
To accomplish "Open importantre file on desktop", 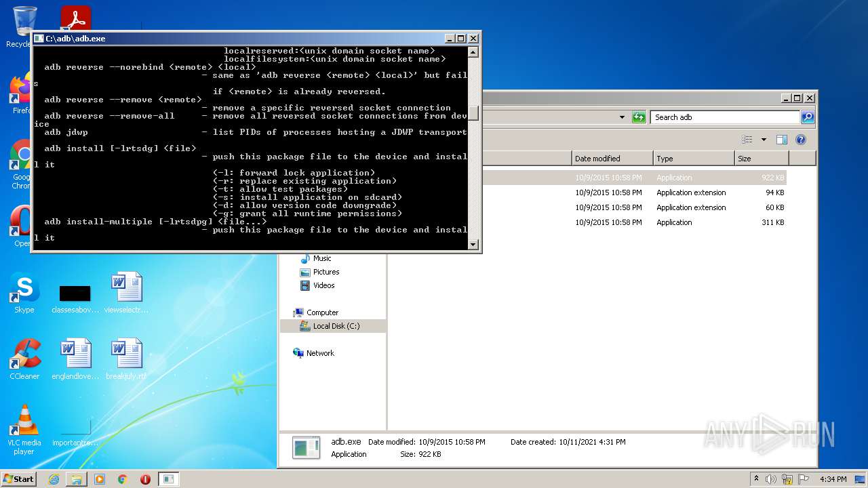I will click(75, 433).
